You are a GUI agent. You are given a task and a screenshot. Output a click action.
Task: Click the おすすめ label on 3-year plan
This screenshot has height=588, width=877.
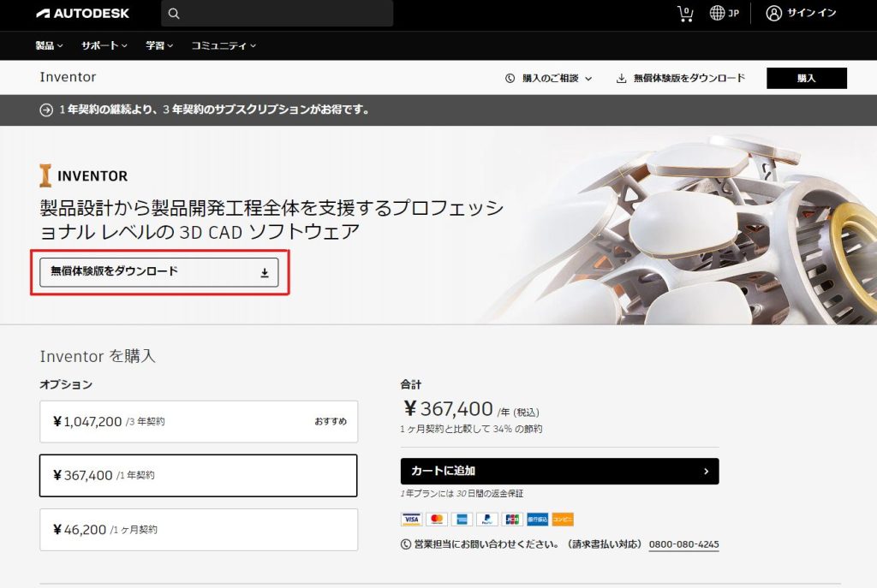[x=331, y=421]
